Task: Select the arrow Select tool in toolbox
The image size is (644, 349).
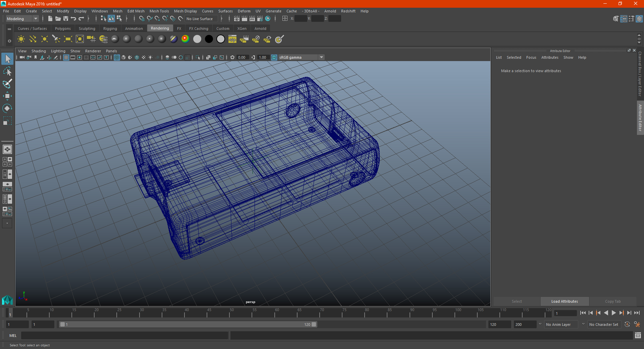Action: 7,59
